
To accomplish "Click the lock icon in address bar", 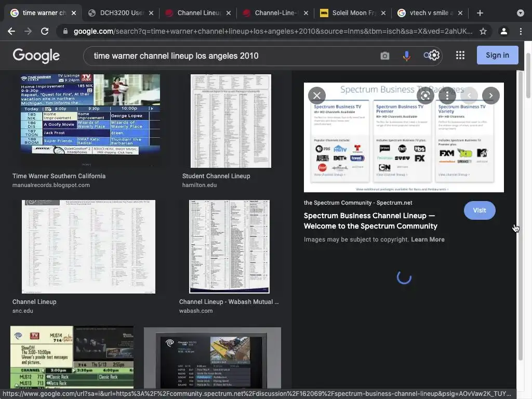I will pyautogui.click(x=65, y=31).
